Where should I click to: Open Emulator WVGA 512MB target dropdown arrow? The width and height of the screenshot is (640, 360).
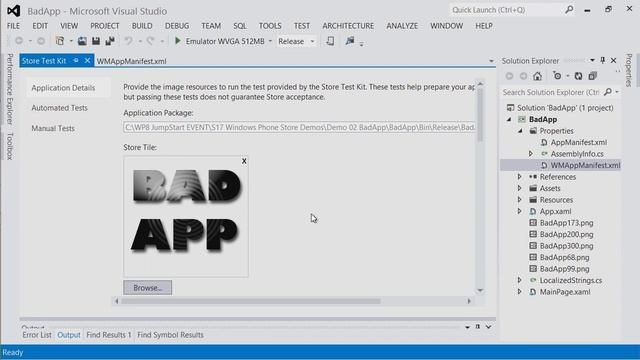[270, 41]
